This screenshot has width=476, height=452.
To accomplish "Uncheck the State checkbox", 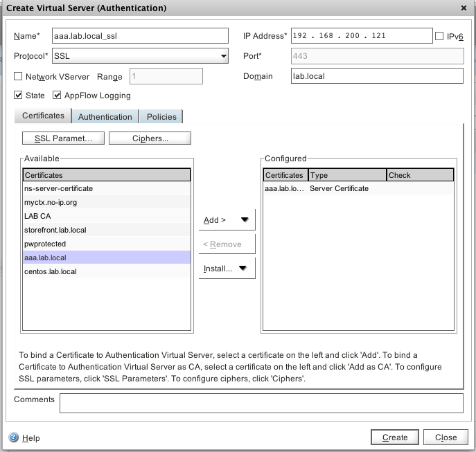I will pos(19,96).
